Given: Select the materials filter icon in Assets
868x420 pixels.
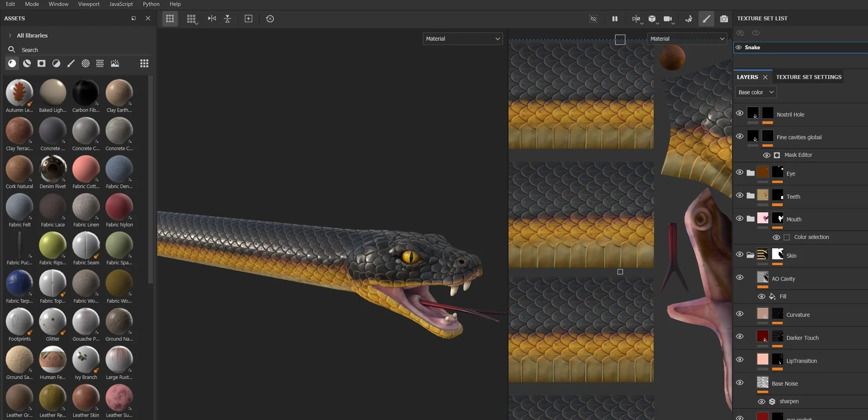Looking at the screenshot, I should click(12, 63).
